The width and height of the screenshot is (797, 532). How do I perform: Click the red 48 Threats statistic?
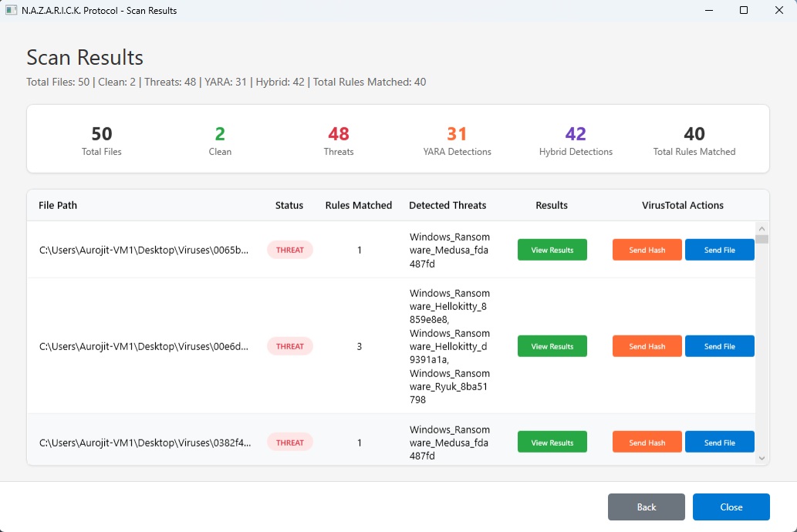[x=339, y=134]
